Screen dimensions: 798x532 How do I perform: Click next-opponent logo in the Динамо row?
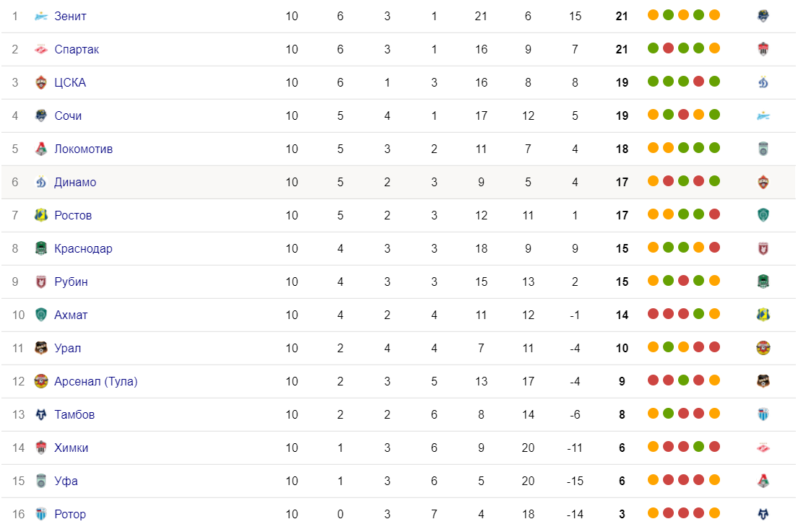(763, 182)
